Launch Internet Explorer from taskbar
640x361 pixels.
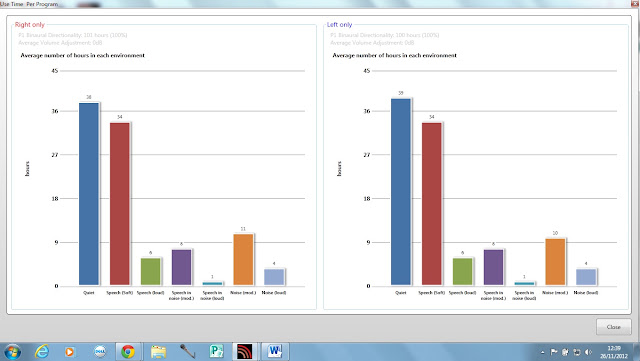(42, 351)
